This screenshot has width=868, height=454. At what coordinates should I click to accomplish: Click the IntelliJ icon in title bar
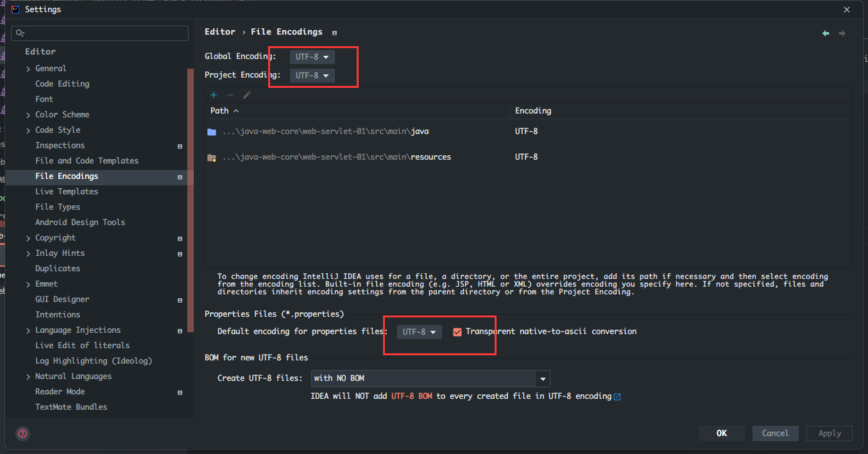click(x=15, y=9)
